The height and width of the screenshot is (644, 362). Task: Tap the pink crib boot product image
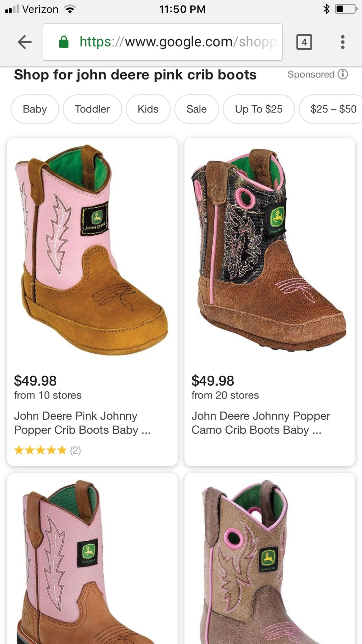click(92, 250)
